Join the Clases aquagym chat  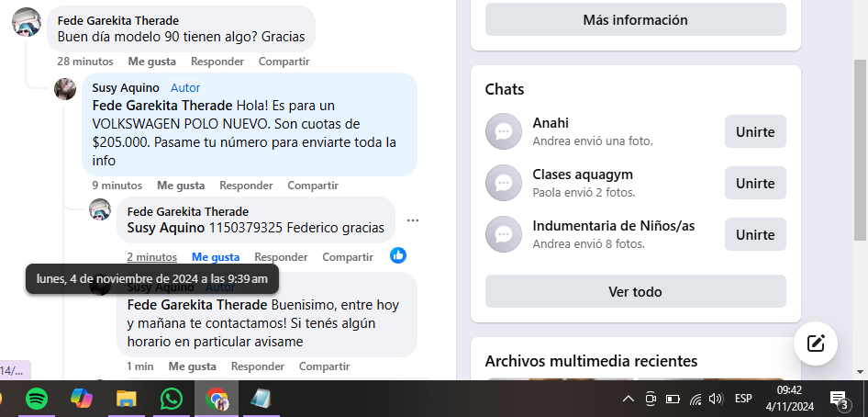coord(755,183)
